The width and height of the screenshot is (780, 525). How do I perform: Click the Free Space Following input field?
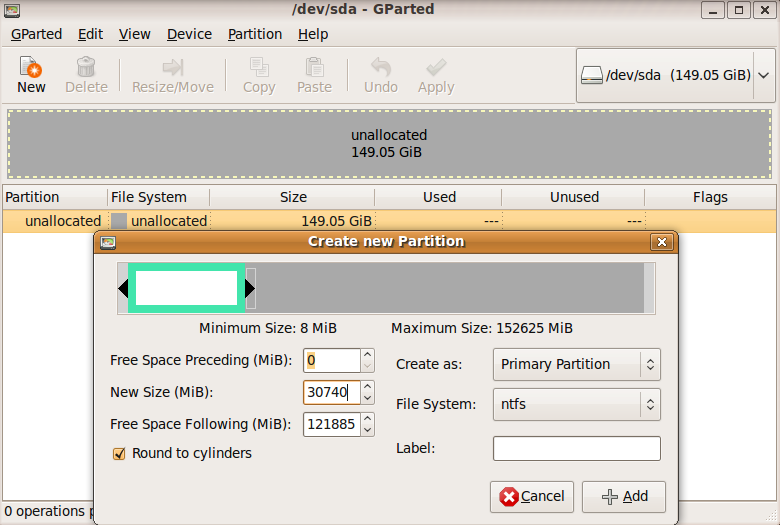332,424
